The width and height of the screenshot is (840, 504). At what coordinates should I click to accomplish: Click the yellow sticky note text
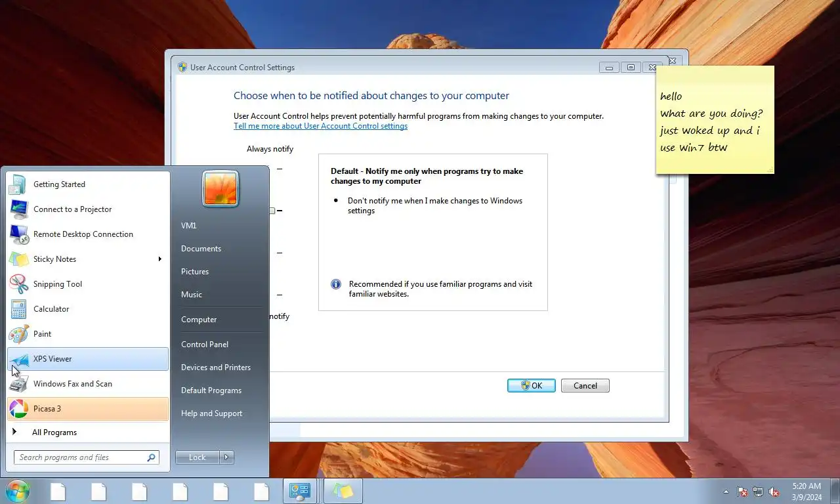[711, 122]
